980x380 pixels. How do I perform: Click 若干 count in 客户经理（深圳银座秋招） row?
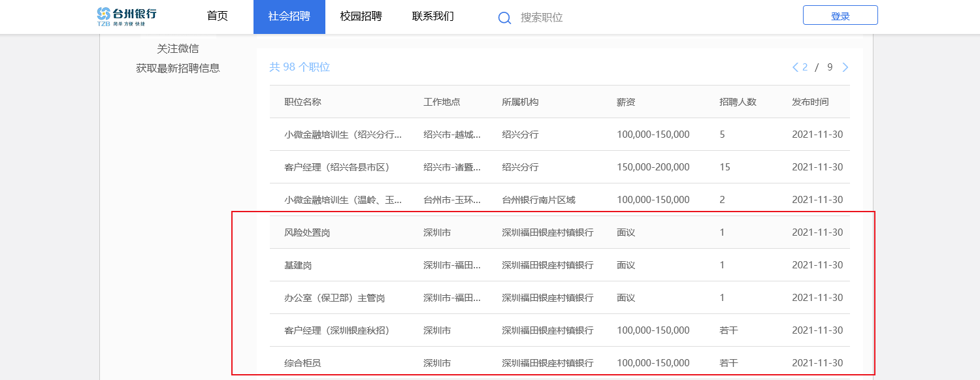pyautogui.click(x=728, y=330)
